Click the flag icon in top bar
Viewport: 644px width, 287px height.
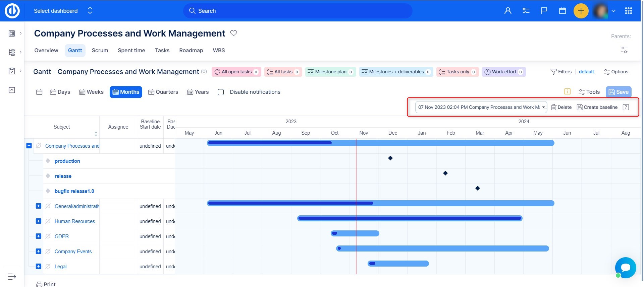(544, 11)
